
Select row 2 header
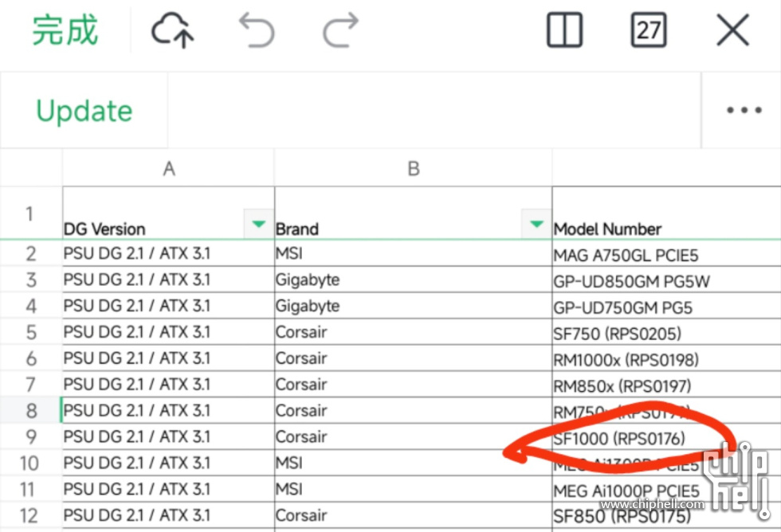tap(31, 253)
